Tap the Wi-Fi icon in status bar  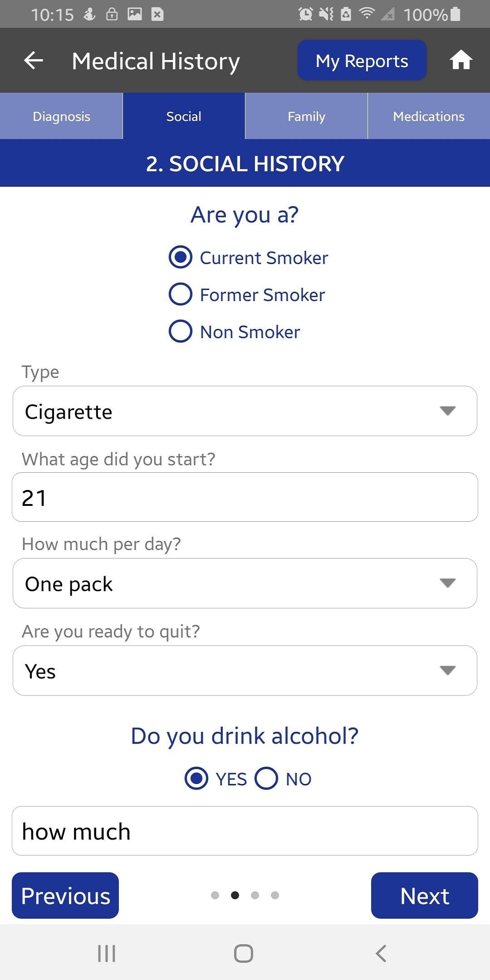coord(367,14)
